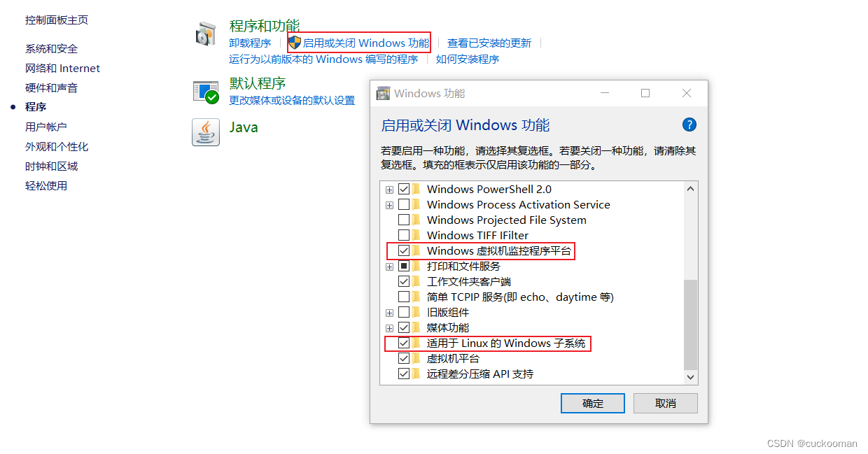Click the Programs and Features icon
Screen dimensions: 868x454
coord(206,34)
